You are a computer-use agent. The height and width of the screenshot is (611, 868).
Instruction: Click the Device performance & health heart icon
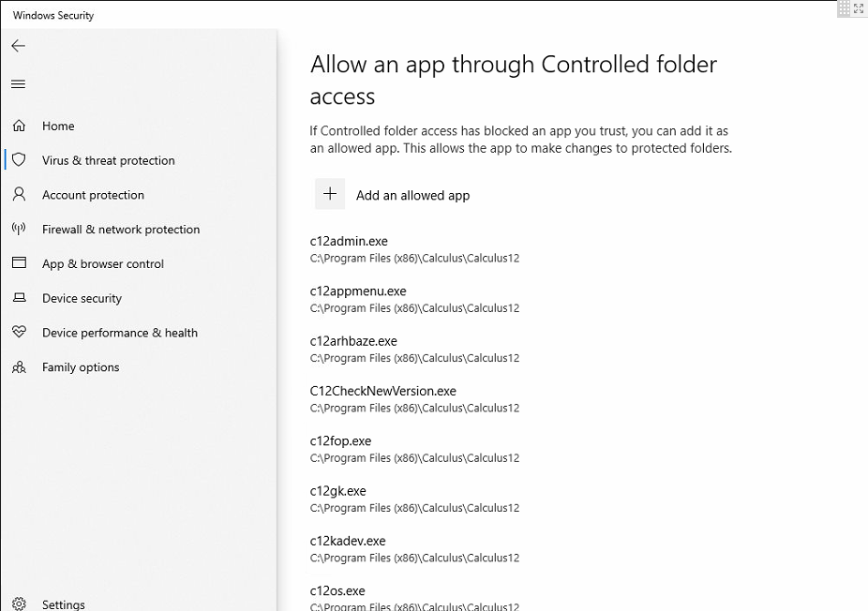point(19,333)
